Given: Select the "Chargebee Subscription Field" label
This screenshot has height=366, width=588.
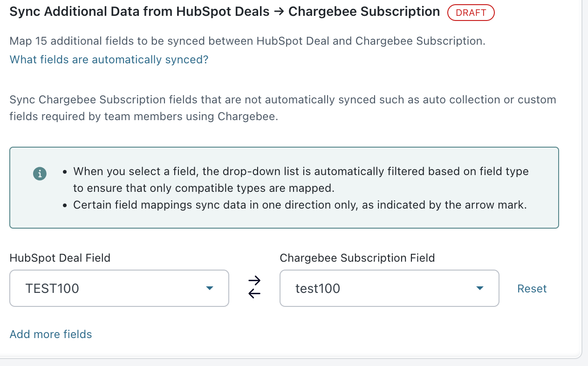Looking at the screenshot, I should pos(357,258).
